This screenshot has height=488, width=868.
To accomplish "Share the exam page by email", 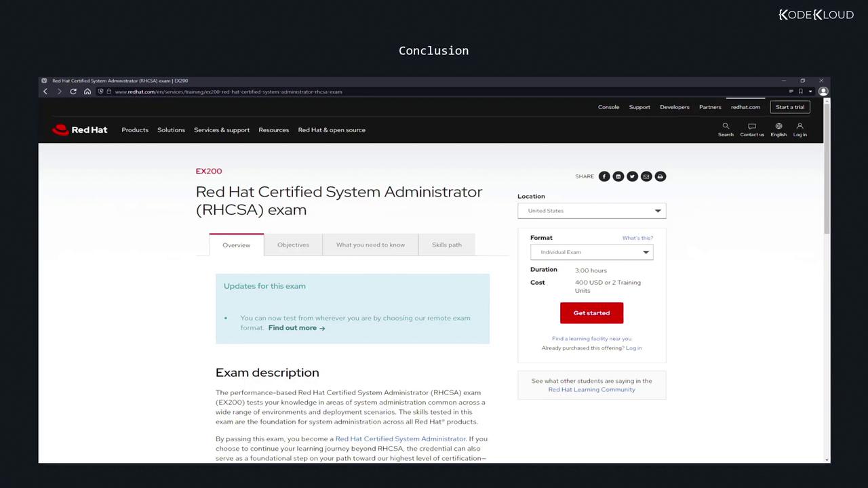I will [x=646, y=176].
